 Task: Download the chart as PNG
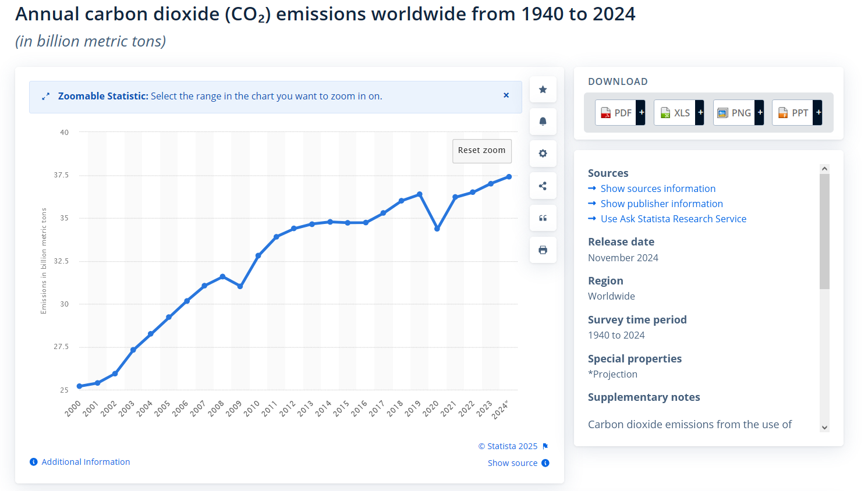734,113
